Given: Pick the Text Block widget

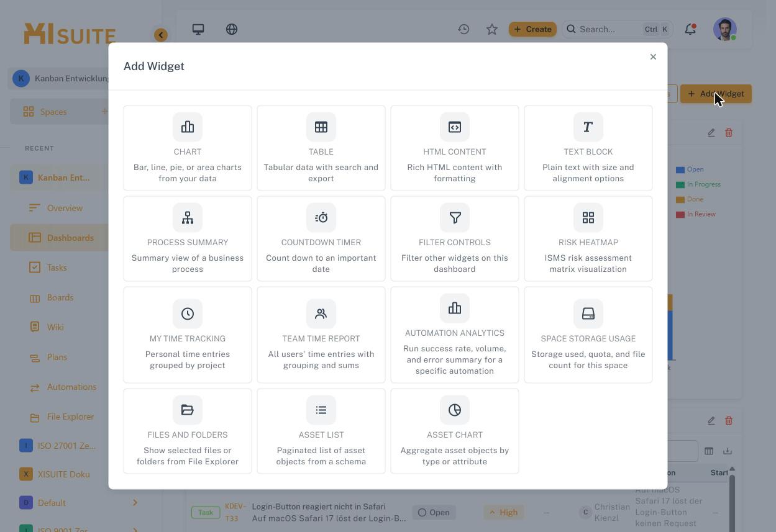Looking at the screenshot, I should point(588,148).
